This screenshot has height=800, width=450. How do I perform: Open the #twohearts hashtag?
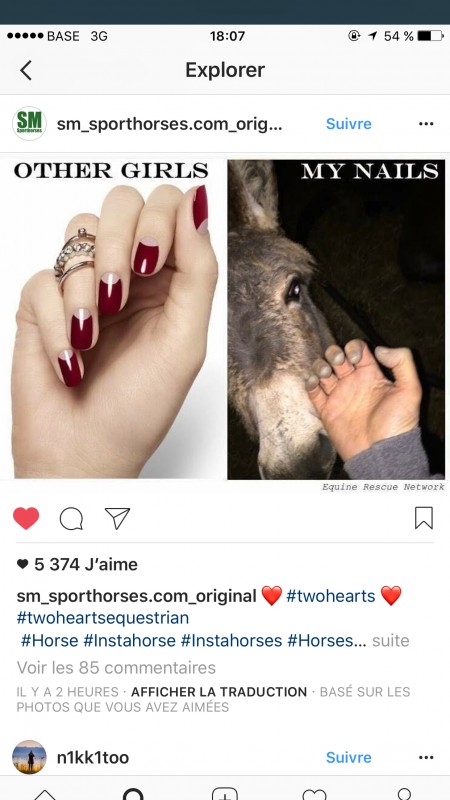tap(331, 596)
